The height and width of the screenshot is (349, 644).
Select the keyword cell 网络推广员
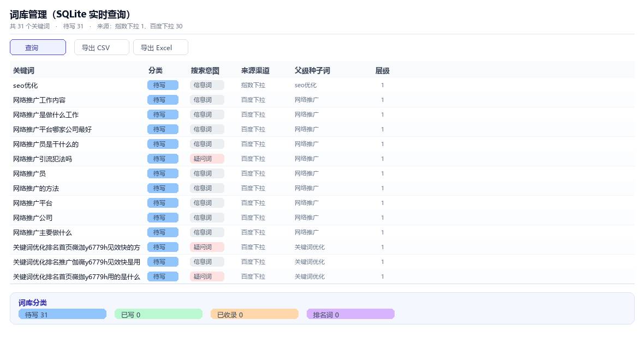29,173
